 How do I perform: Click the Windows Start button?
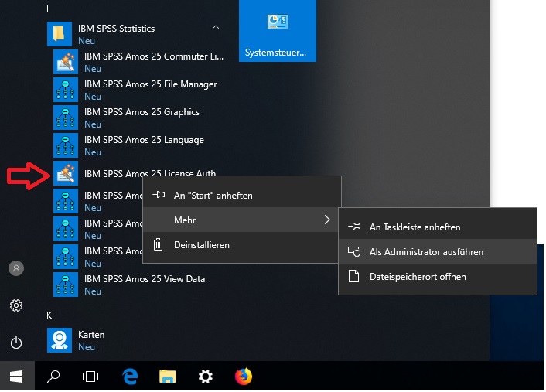click(x=17, y=376)
